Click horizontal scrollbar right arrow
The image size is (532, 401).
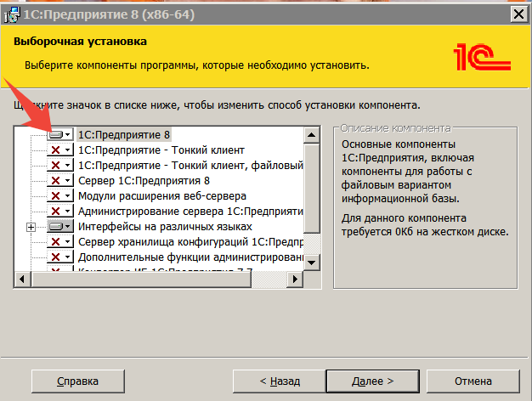(x=295, y=279)
